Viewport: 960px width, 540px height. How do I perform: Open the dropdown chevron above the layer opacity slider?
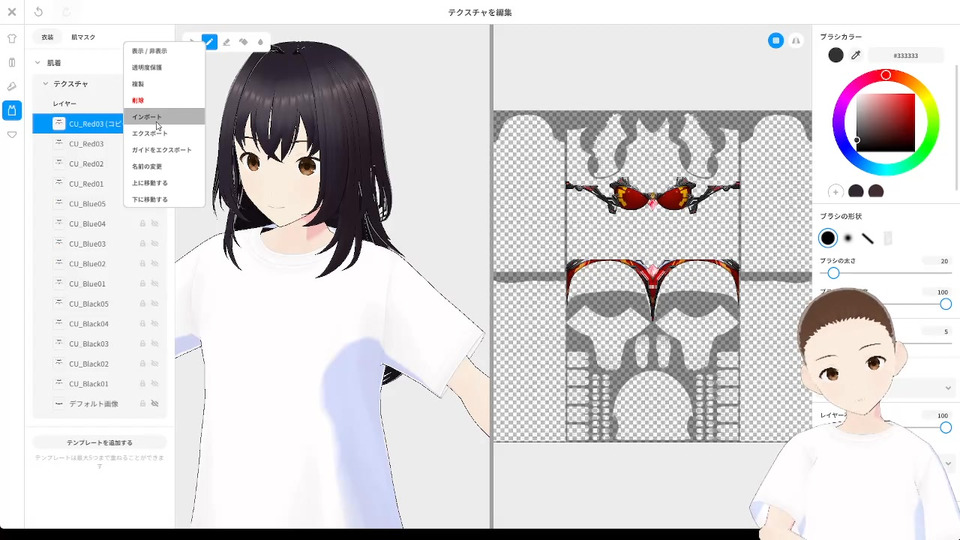[948, 388]
